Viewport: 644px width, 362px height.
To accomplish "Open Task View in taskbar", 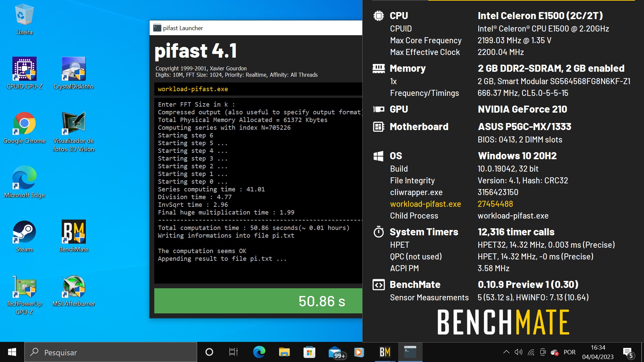I will coord(233,352).
